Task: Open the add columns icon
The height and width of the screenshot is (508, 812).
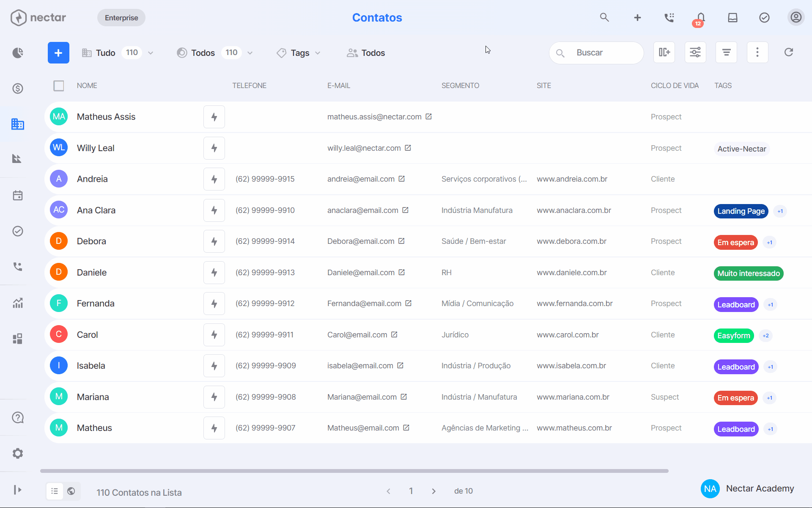Action: click(x=664, y=52)
